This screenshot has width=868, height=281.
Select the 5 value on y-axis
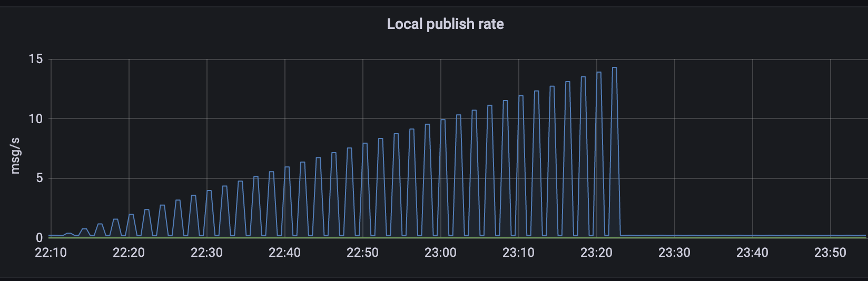click(x=40, y=178)
